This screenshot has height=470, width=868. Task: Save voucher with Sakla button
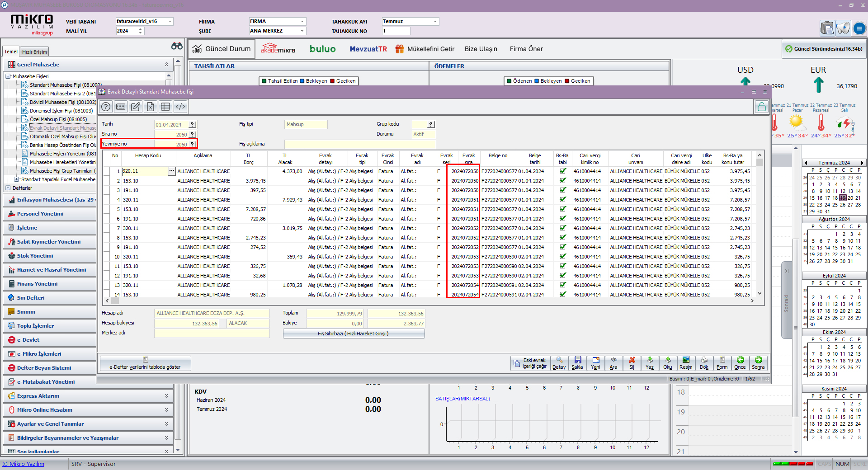pyautogui.click(x=577, y=363)
